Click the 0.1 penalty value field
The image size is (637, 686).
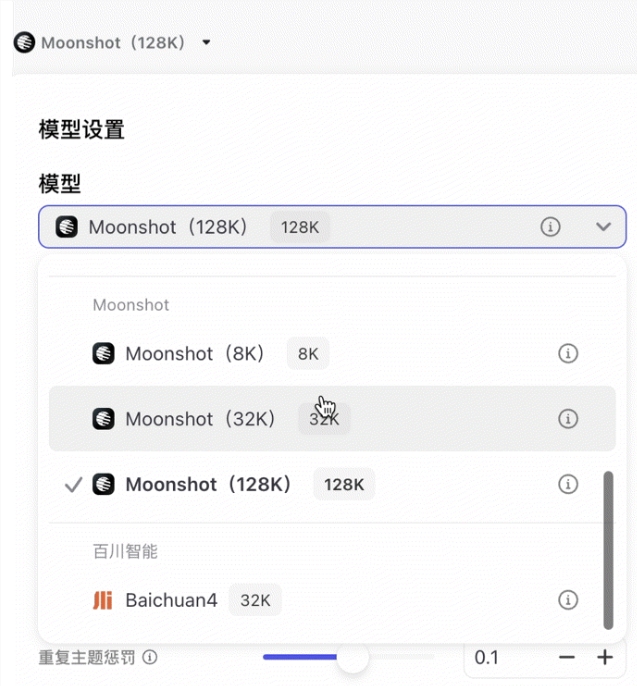505,657
